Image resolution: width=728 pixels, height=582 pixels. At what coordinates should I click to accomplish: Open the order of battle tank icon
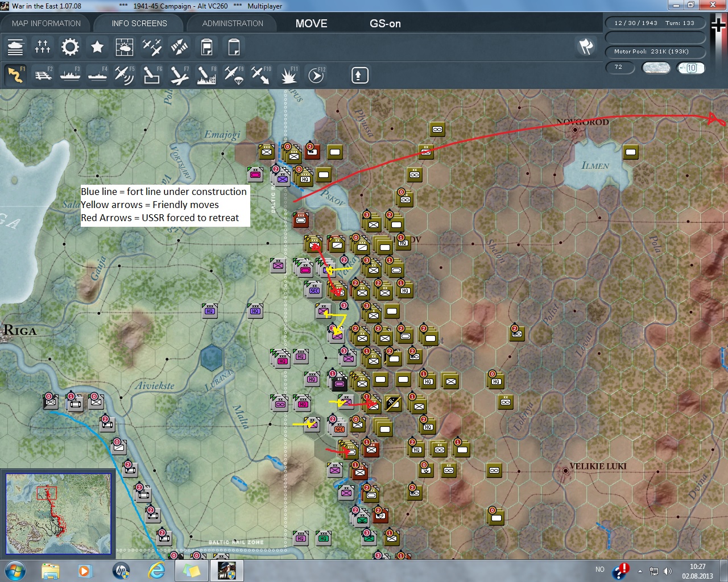[x=15, y=47]
